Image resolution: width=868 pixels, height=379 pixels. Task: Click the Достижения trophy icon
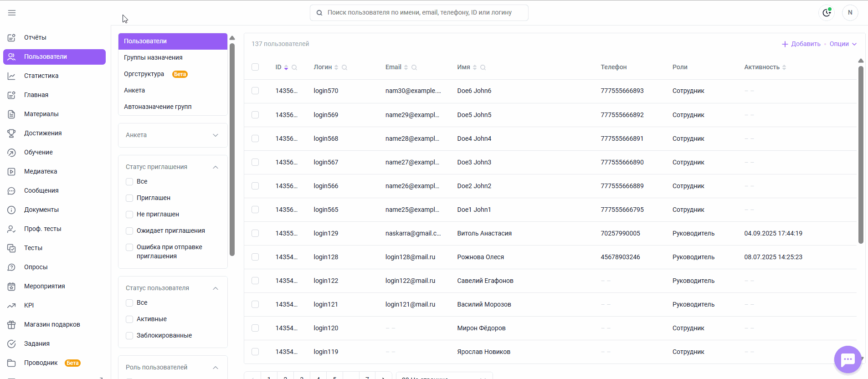12,133
